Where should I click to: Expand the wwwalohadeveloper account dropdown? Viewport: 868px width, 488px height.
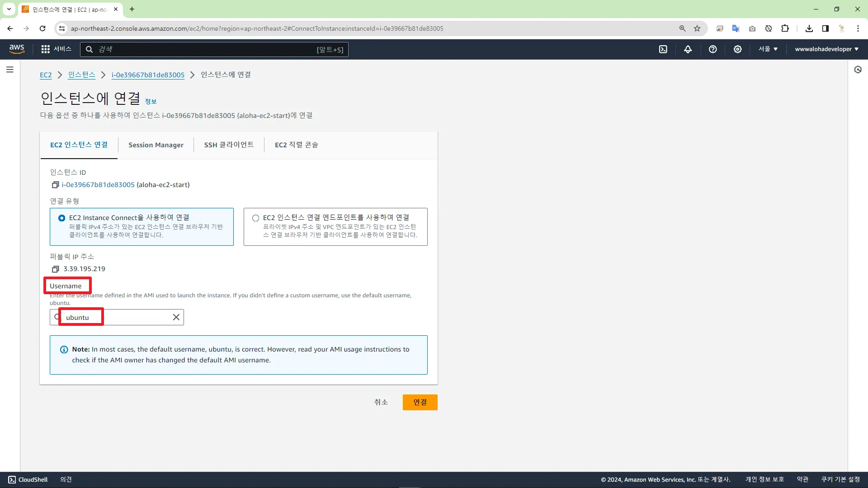[826, 49]
